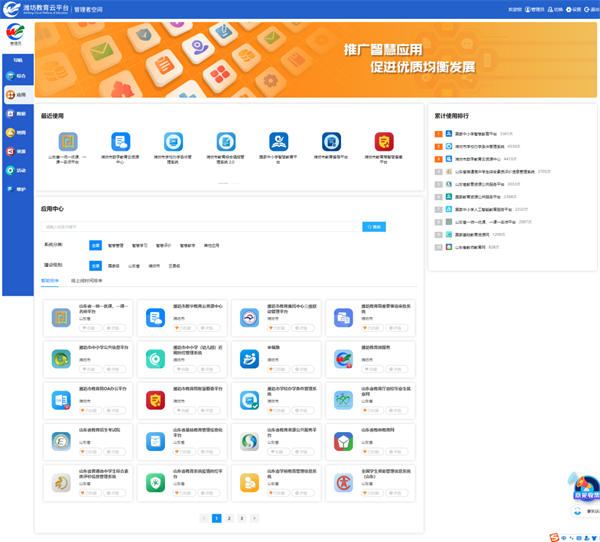
Task: Open 国家中小学智慧教育平台 icon in 最近使用
Action: tap(279, 142)
